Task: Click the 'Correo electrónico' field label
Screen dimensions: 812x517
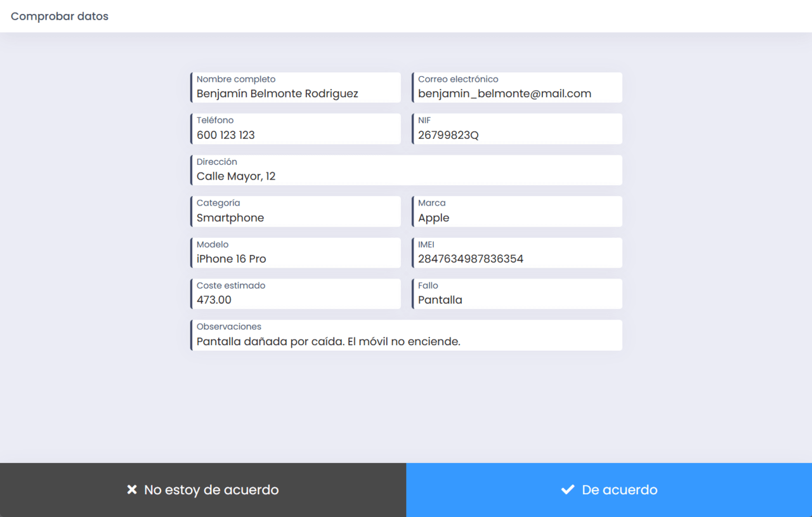Action: click(x=458, y=79)
